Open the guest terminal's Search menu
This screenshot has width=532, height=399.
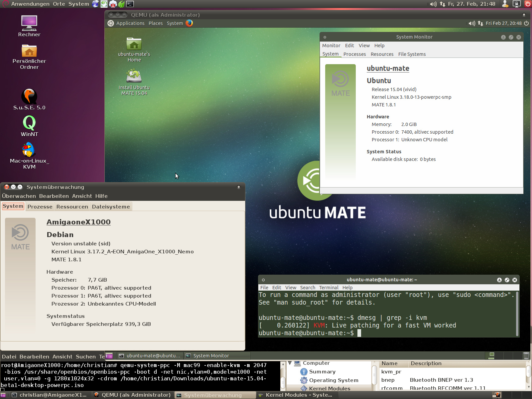pos(307,288)
